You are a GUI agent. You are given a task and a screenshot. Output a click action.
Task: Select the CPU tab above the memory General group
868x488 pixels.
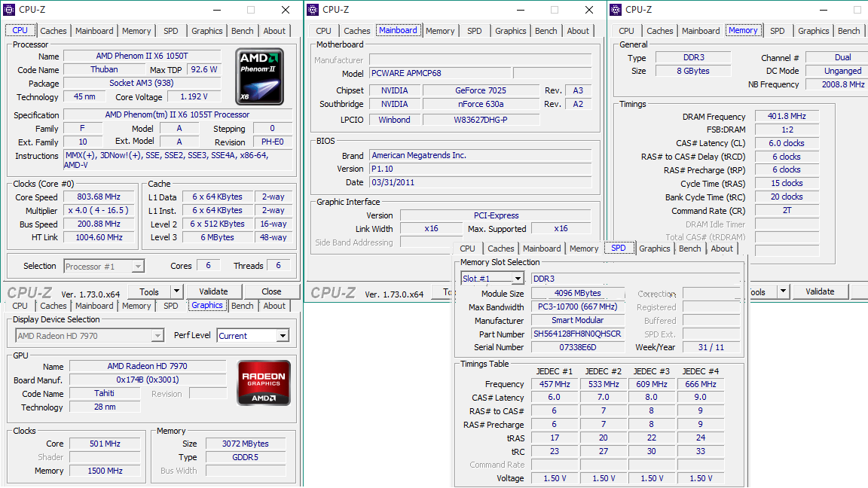pos(627,30)
